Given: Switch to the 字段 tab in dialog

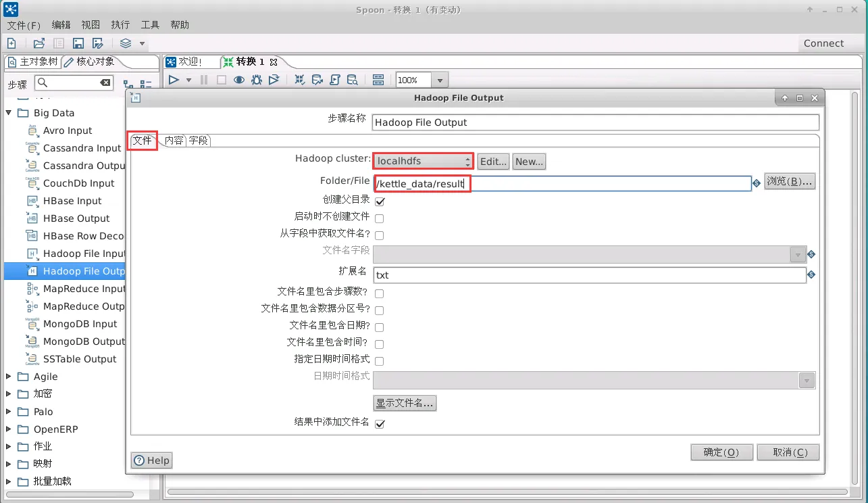Looking at the screenshot, I should [198, 141].
